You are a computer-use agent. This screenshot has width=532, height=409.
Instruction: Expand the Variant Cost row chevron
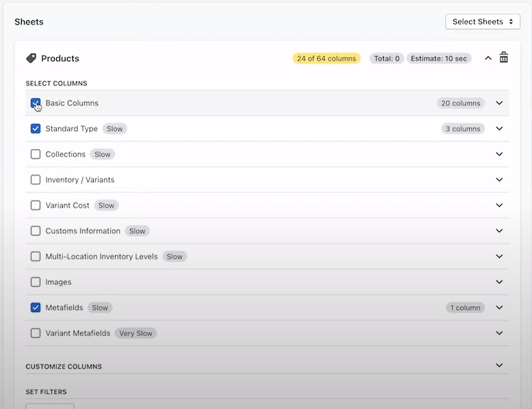tap(499, 205)
